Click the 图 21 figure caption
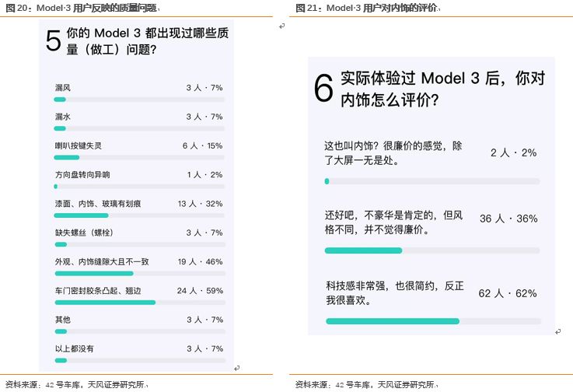Image resolution: width=573 pixels, height=392 pixels. coord(368,8)
